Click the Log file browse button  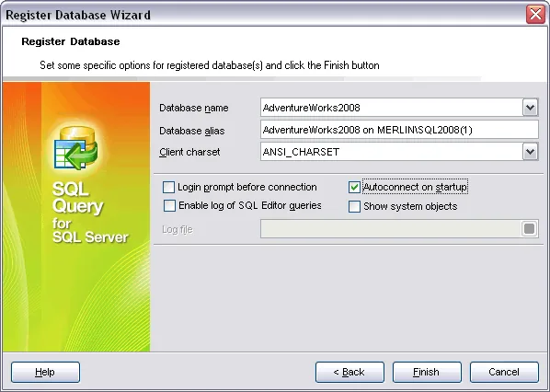(529, 229)
